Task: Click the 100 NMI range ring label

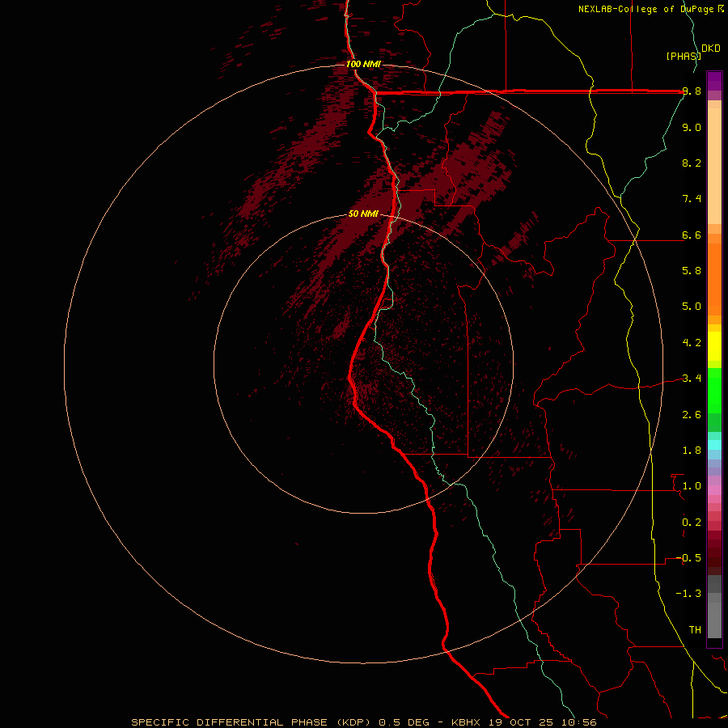Action: pyautogui.click(x=363, y=64)
